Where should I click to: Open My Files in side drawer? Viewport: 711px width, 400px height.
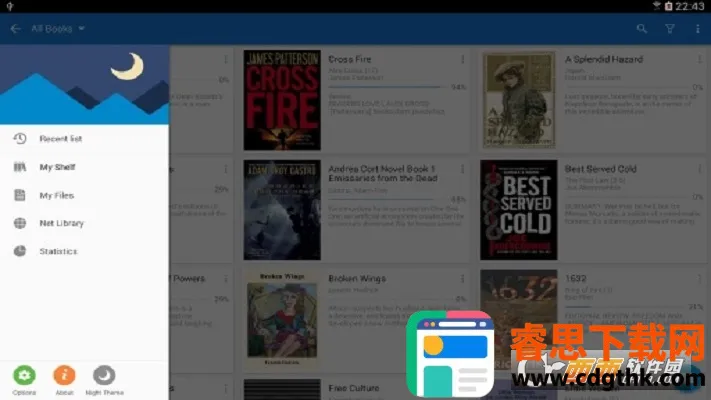[56, 195]
